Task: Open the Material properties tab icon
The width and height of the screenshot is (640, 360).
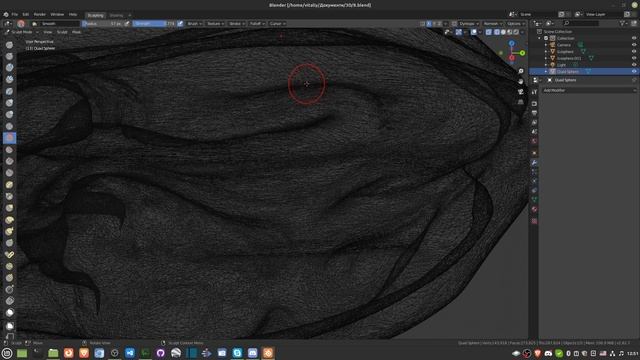Action: [x=534, y=209]
